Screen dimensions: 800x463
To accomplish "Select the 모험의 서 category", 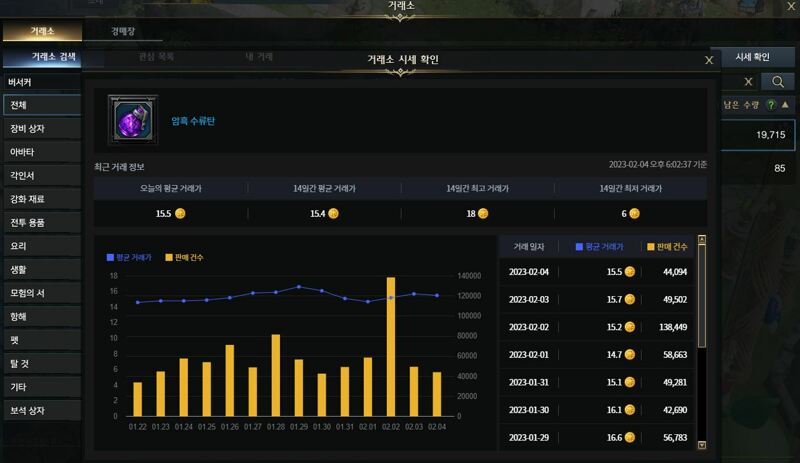I will pyautogui.click(x=42, y=293).
